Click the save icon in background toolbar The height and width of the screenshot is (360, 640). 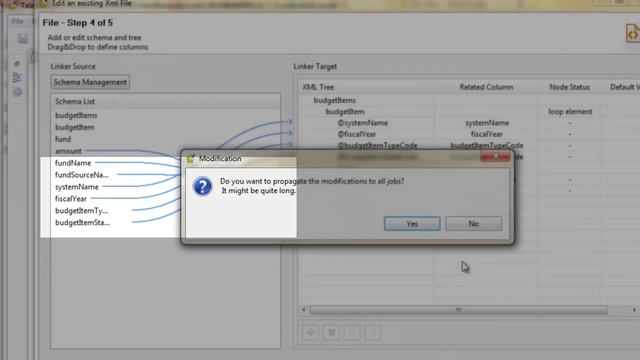[23, 39]
